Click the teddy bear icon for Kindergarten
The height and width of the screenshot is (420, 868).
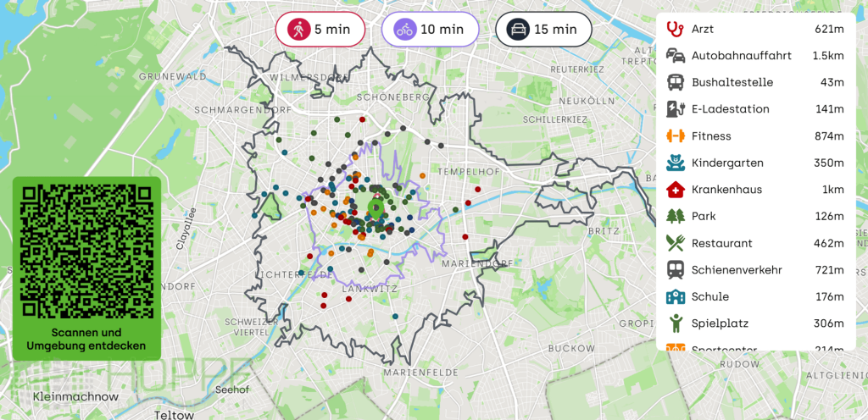pyautogui.click(x=675, y=163)
